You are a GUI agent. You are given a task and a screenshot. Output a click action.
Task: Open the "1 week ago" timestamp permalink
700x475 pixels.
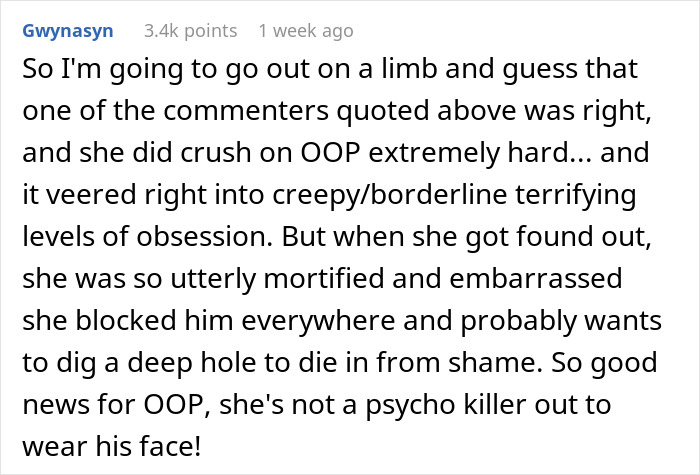[x=305, y=31]
